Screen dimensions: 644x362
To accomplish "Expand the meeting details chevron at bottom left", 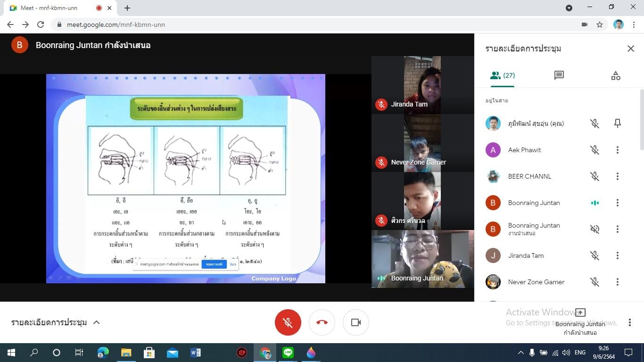I will (97, 322).
